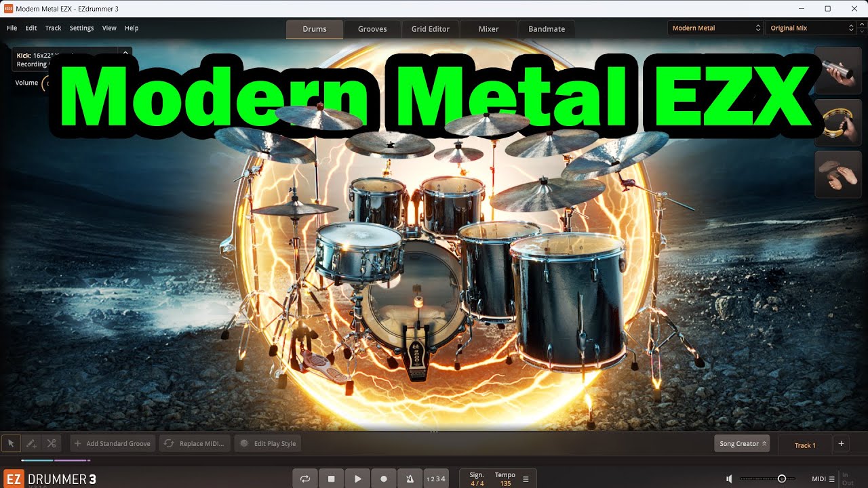The image size is (868, 488).
Task: Click the EZdrummer app icon in title bar
Action: coord(8,8)
